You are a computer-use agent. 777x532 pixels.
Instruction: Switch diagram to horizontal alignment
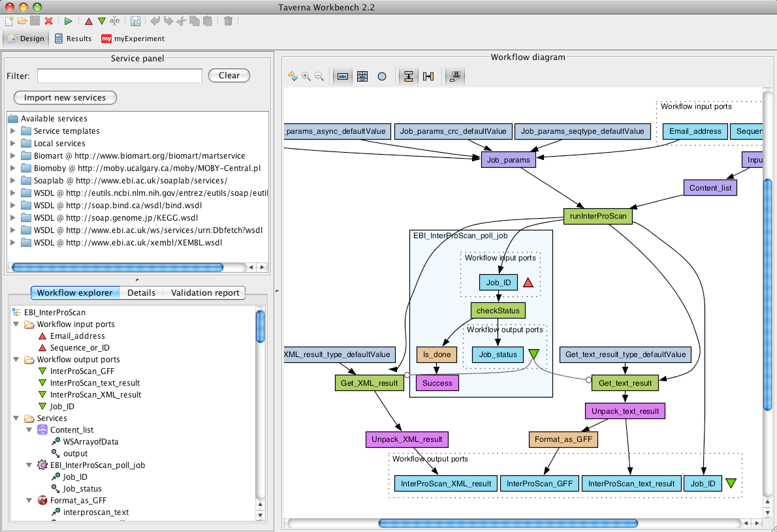point(428,76)
